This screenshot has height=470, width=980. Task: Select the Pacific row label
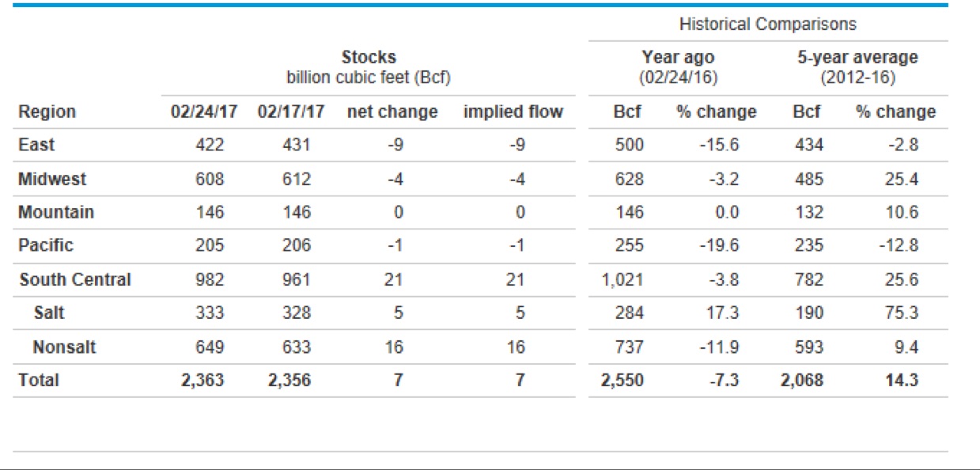click(x=46, y=245)
